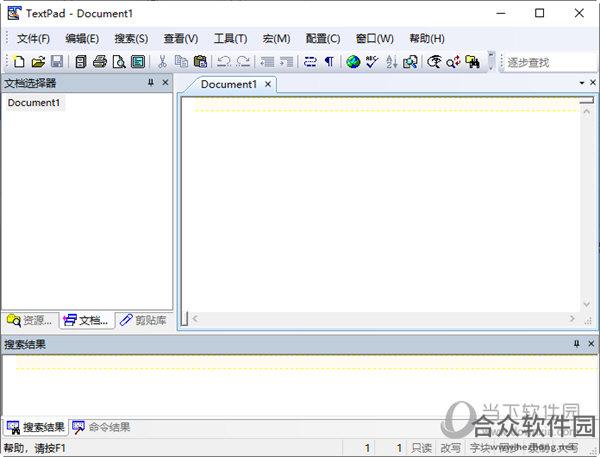Click the Compare Files icon
The image size is (600, 457).
point(410,61)
